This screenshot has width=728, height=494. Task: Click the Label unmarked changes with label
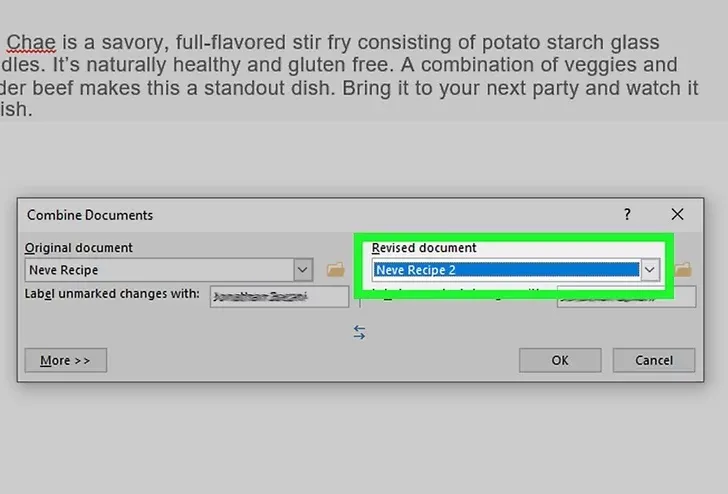point(112,294)
